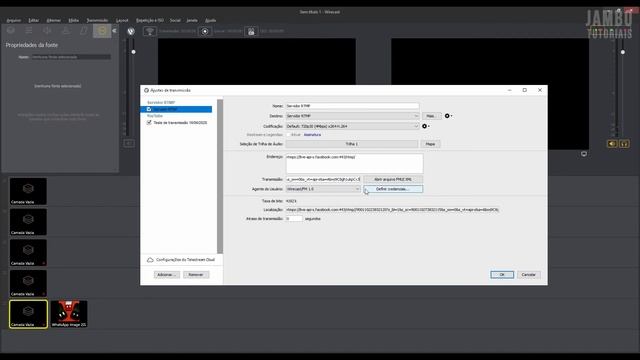Click the round logo icon left of the stream icon
The height and width of the screenshot is (360, 640).
click(x=131, y=31)
